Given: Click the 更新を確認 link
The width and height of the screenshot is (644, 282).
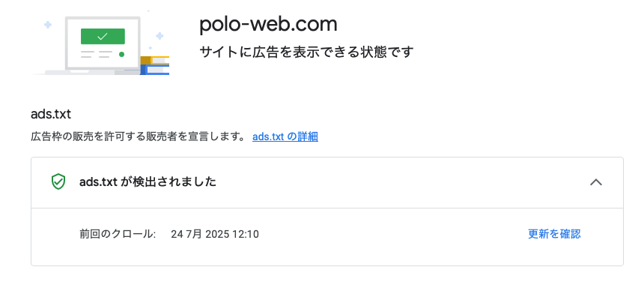Looking at the screenshot, I should click(x=554, y=234).
